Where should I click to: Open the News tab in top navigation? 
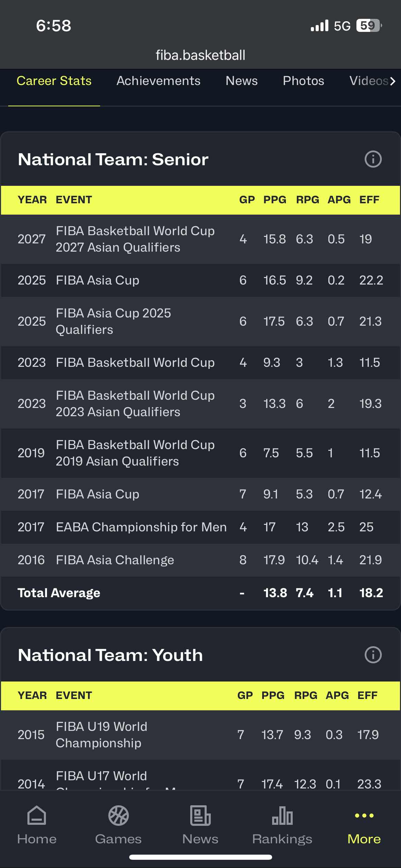tap(241, 81)
